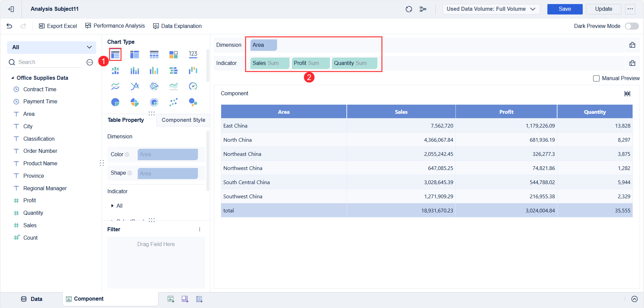Image resolution: width=644 pixels, height=308 pixels.
Task: Select the grouped table chart type
Action: click(115, 54)
